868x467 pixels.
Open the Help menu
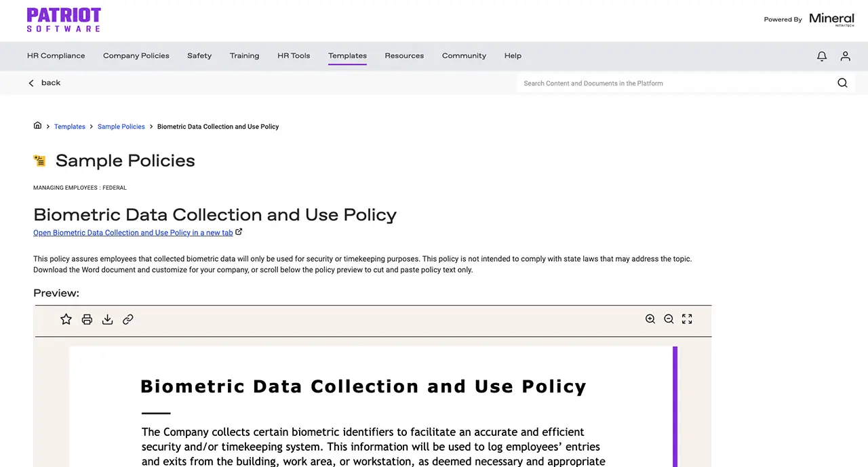[x=513, y=56]
